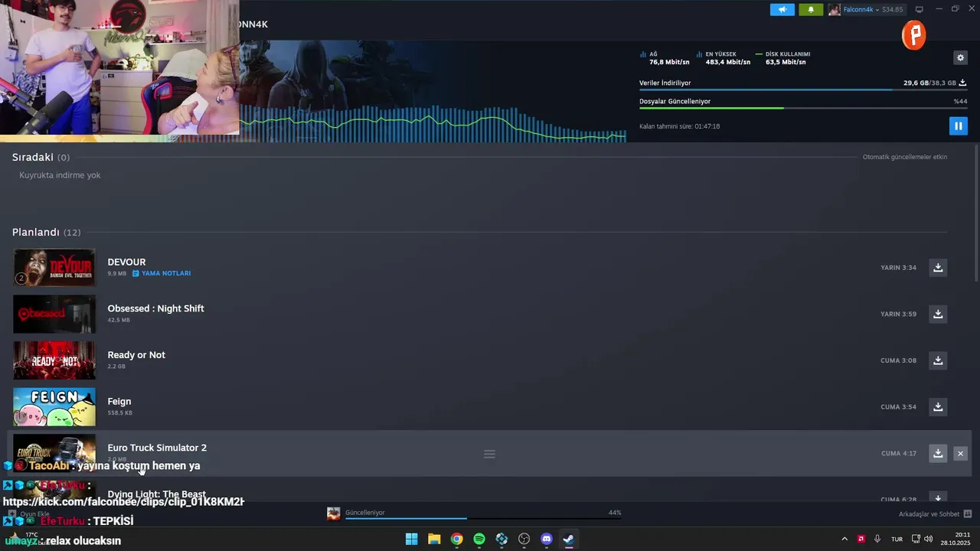The width and height of the screenshot is (980, 551).
Task: Open the red AMD tray icon
Action: click(x=861, y=539)
